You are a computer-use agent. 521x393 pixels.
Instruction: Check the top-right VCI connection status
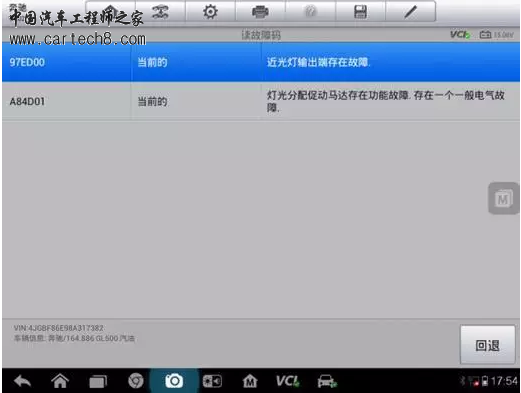(460, 34)
